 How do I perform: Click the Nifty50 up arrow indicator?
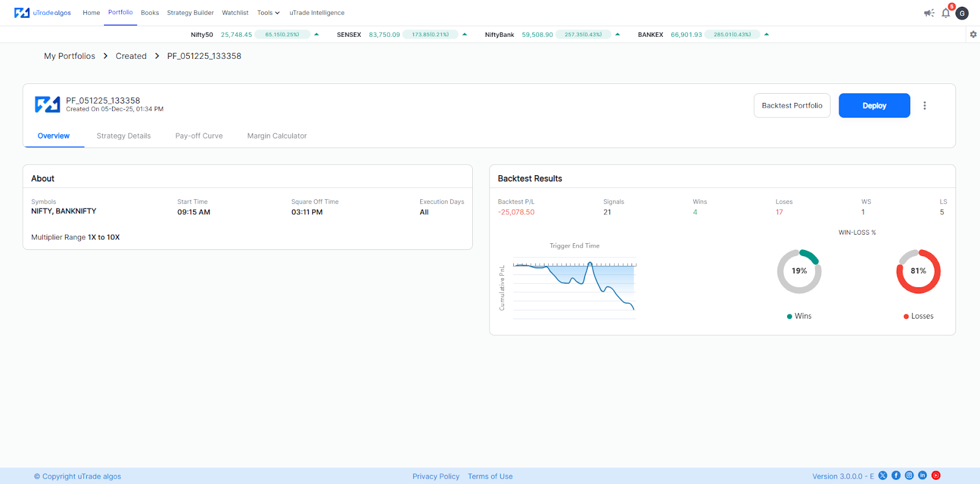click(x=317, y=34)
